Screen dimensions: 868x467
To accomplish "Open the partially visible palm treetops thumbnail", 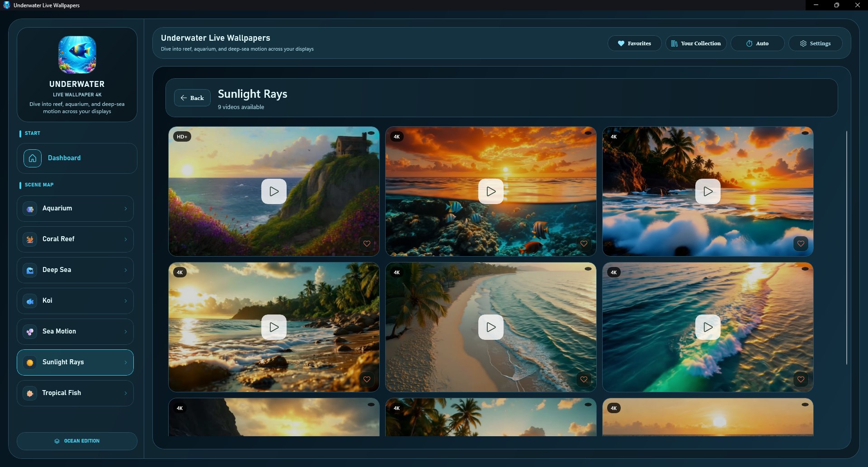I will (x=491, y=417).
